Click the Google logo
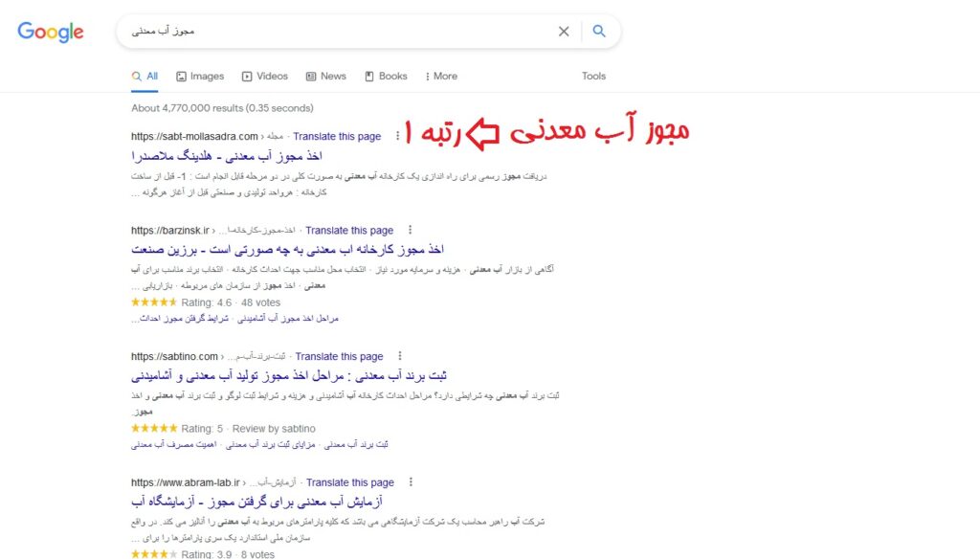Screen dimensions: 980x559 51,32
